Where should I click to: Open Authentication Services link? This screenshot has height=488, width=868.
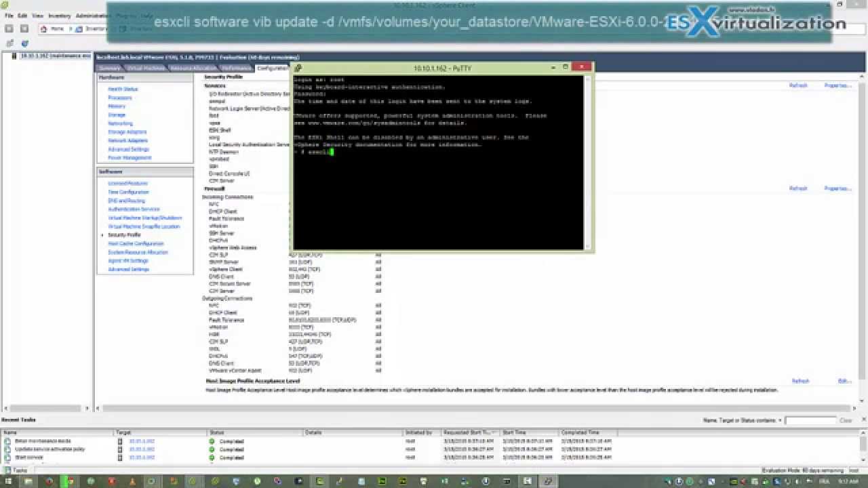[x=134, y=209]
